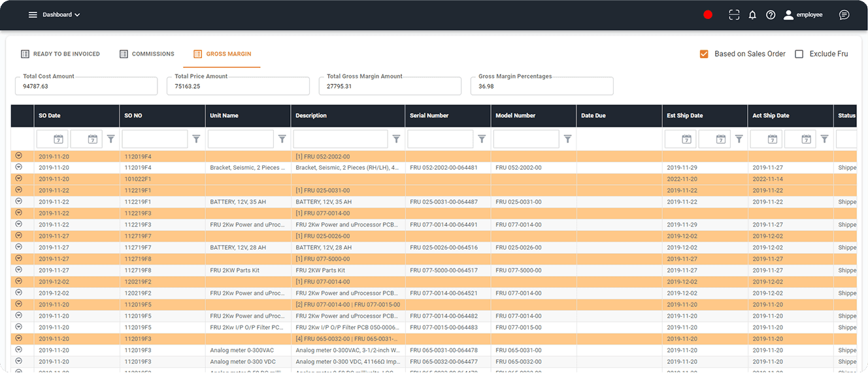This screenshot has width=868, height=373.
Task: Open Est Ship Date start calendar picker
Action: point(686,139)
